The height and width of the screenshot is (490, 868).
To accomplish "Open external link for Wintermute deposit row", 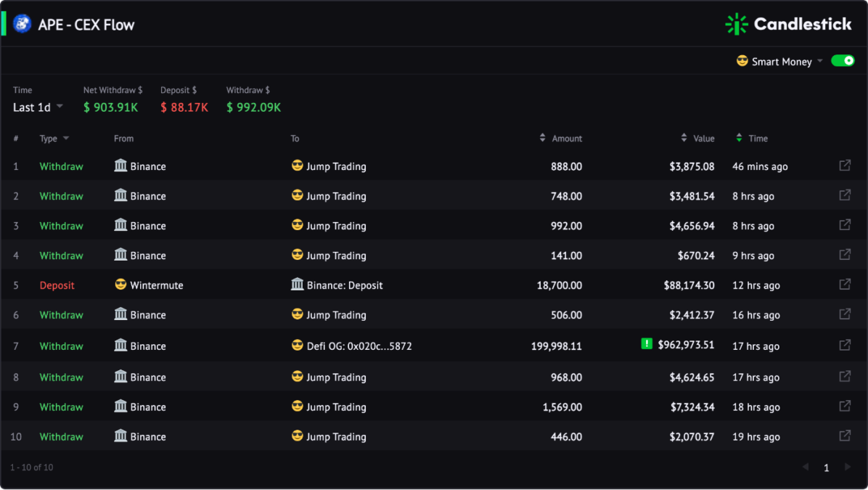I will [845, 285].
